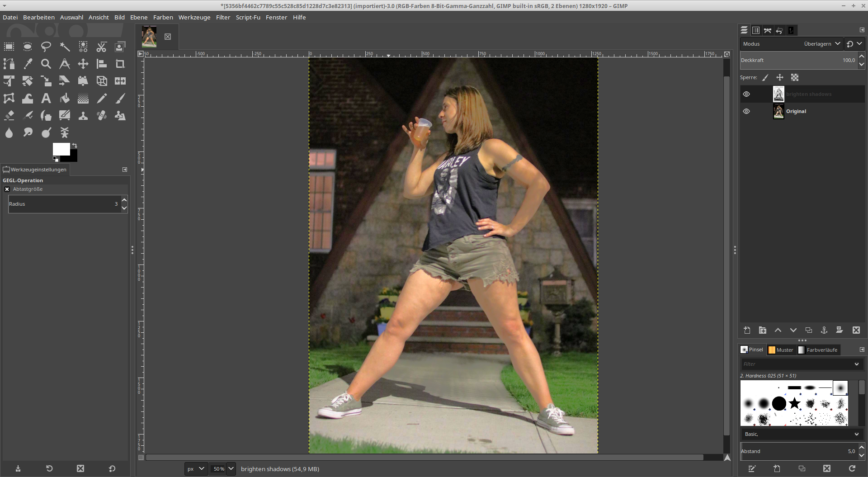The image size is (868, 477).
Task: Select the Free Select lasso tool
Action: pos(46,47)
